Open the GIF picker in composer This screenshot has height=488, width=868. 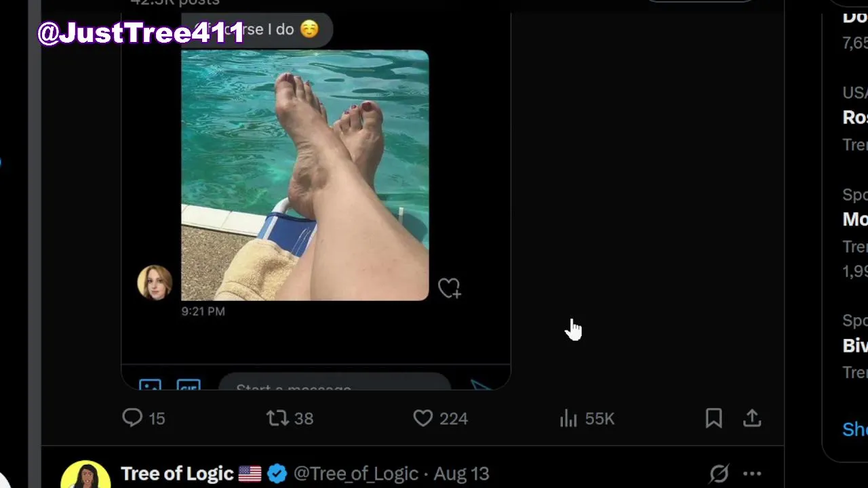coord(189,386)
